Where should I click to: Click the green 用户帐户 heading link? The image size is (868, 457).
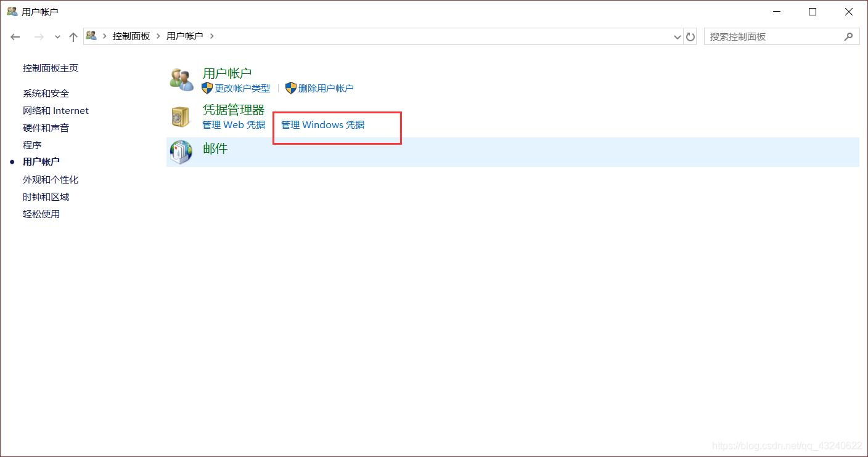pos(227,73)
